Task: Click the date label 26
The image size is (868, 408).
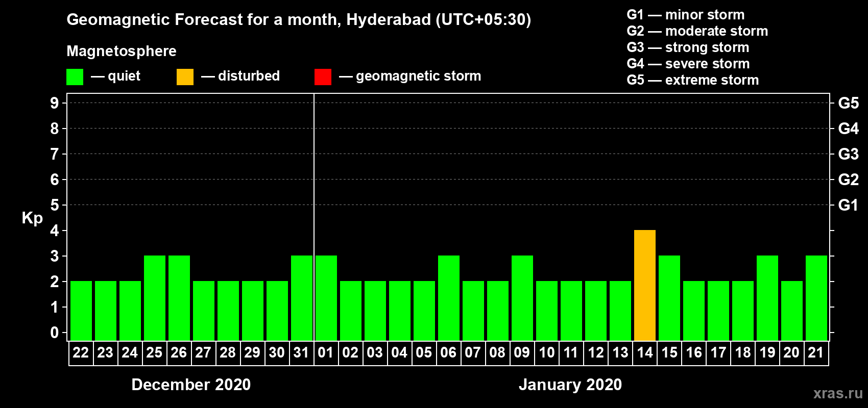Action: (x=179, y=352)
